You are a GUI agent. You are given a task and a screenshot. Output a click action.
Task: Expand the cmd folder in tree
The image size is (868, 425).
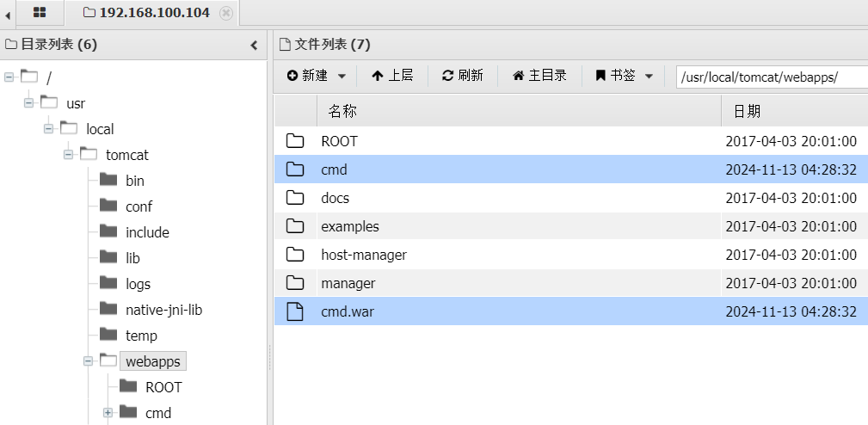[x=108, y=413]
